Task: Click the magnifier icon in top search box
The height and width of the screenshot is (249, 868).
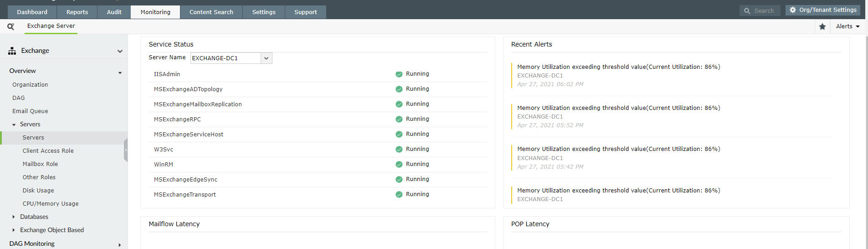Action: pos(747,11)
